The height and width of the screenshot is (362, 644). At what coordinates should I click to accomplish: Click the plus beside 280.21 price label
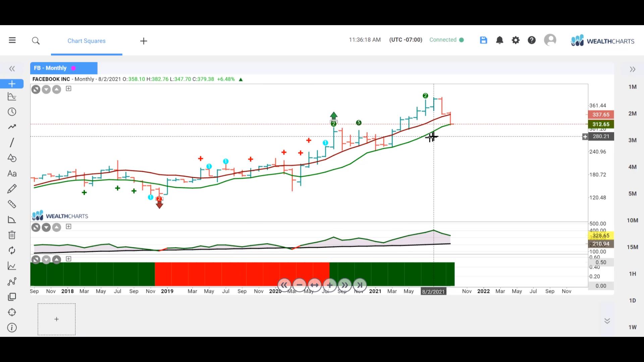click(x=585, y=137)
